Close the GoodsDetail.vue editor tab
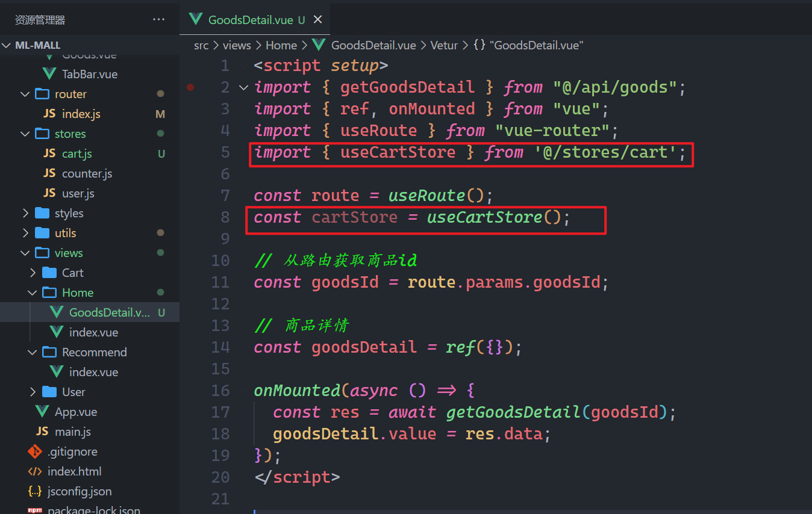 pos(317,20)
